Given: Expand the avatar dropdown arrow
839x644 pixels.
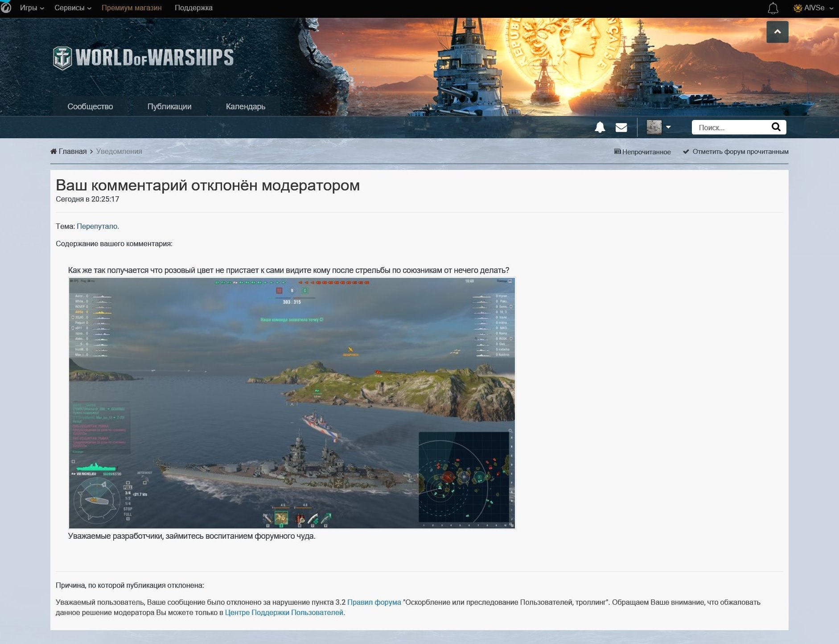Looking at the screenshot, I should tap(668, 127).
